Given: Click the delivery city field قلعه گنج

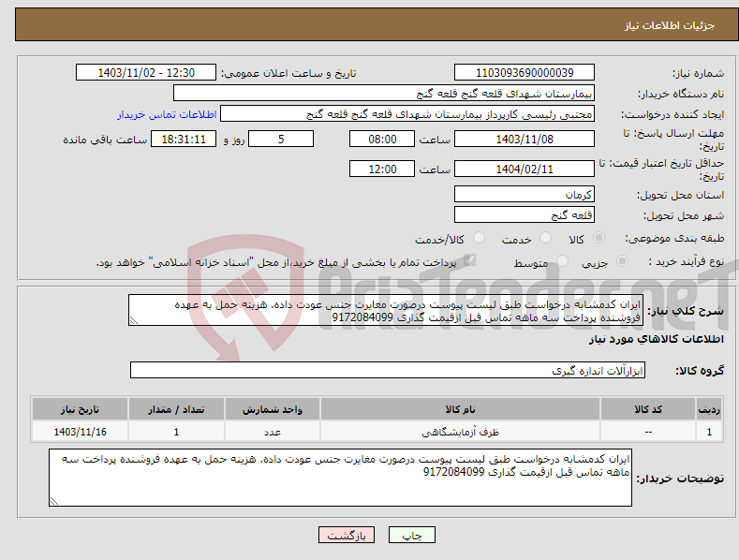Looking at the screenshot, I should [x=525, y=215].
